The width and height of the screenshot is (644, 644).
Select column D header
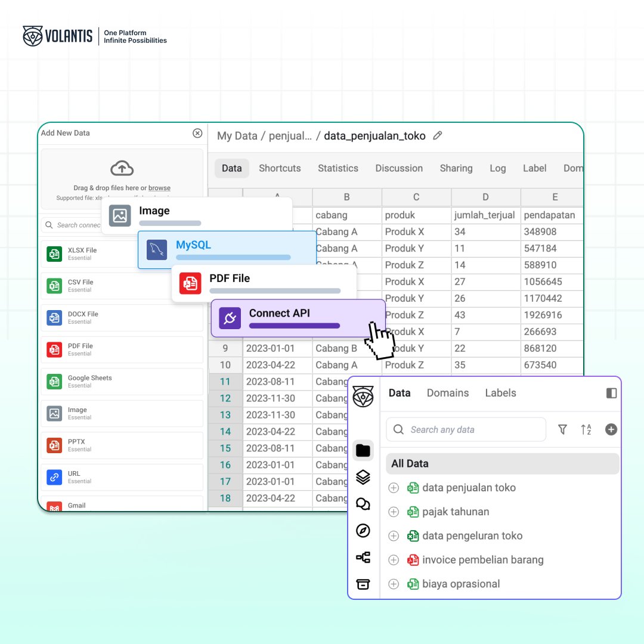point(485,197)
